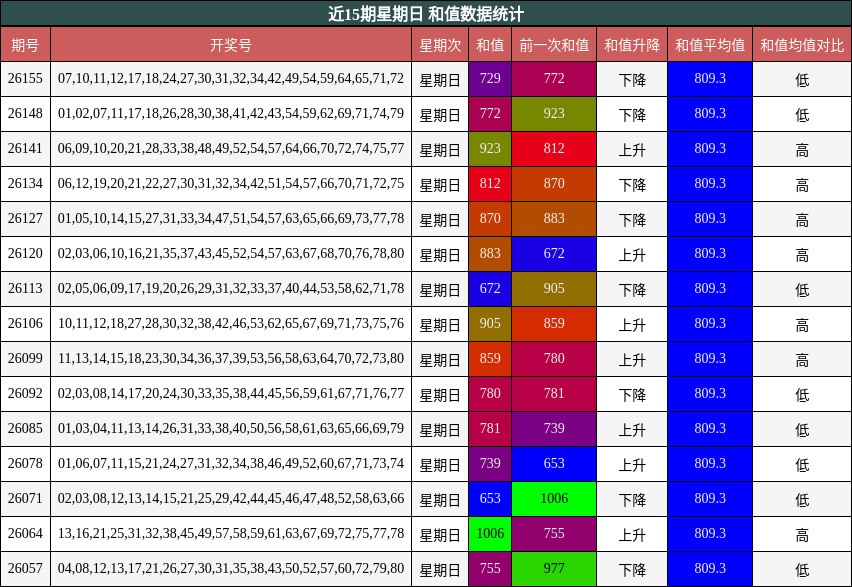Select issue number 26106
This screenshot has width=852, height=587.
point(25,324)
